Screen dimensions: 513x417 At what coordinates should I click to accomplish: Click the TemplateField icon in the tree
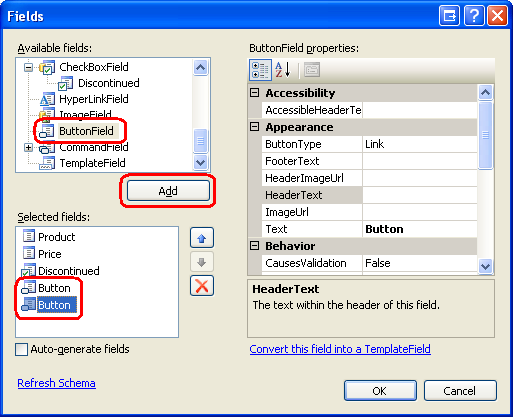pos(47,163)
